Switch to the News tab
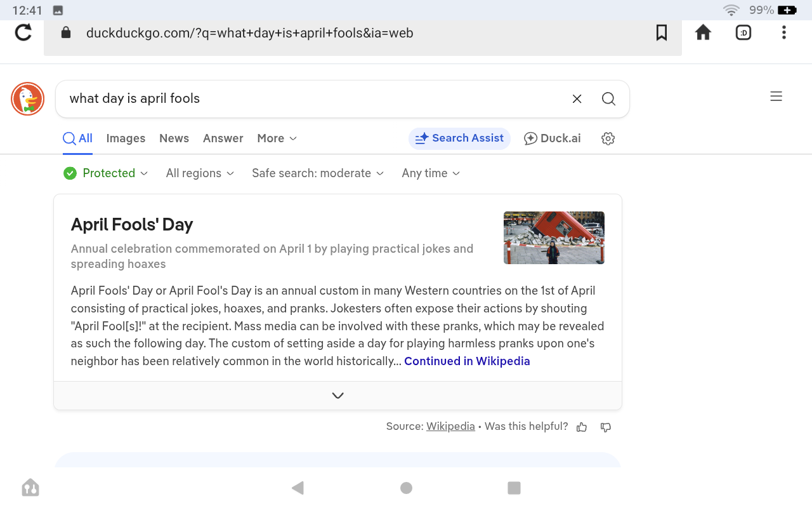 (x=174, y=138)
